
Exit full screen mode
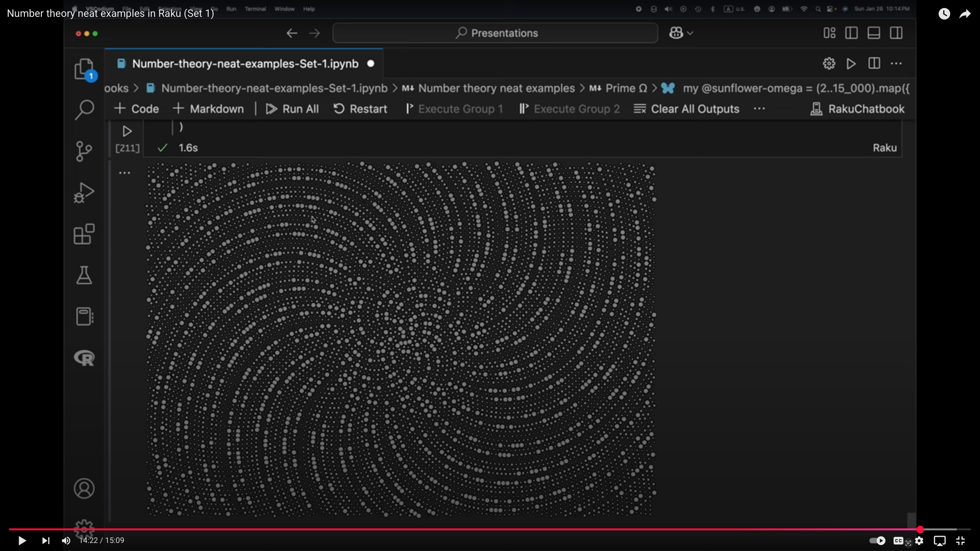coord(960,541)
